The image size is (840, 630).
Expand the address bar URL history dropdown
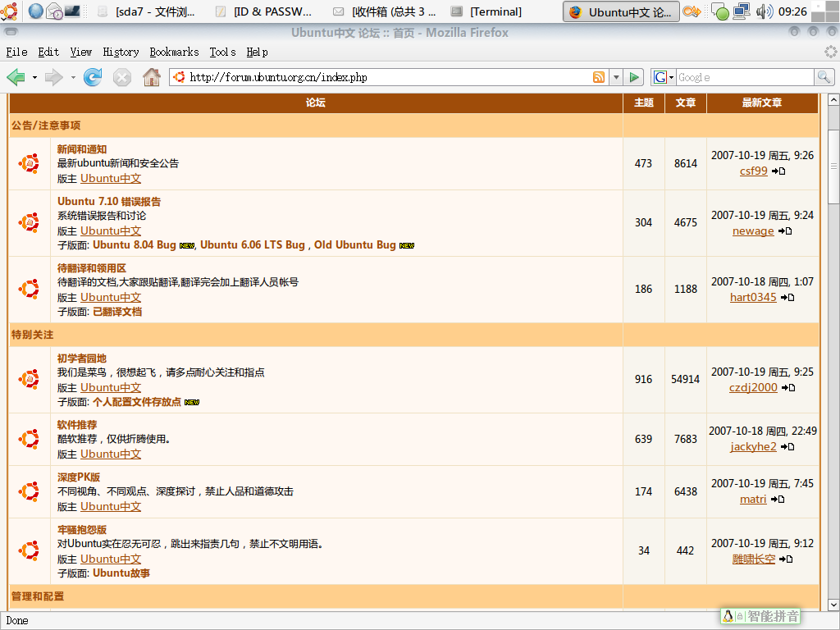point(616,77)
